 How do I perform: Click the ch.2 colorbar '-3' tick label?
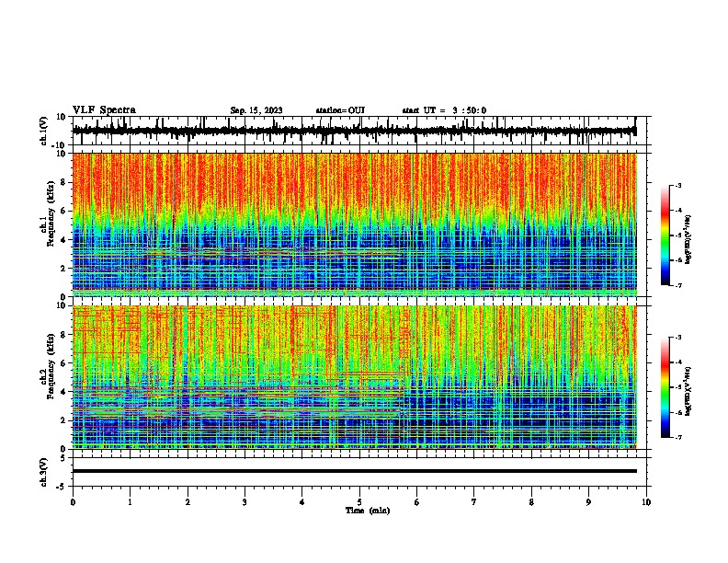677,338
